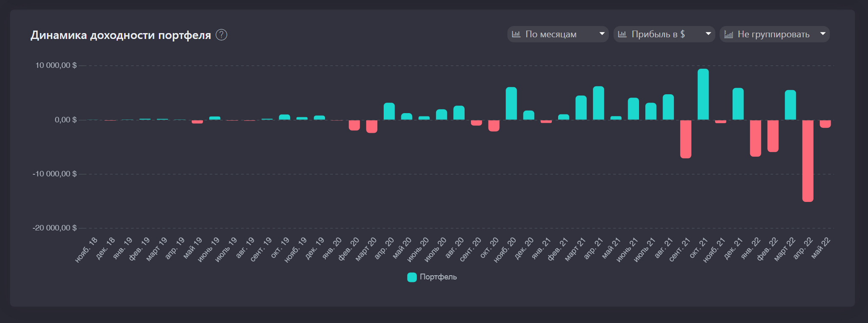Click the bar chart icon in 'Прибыль в $'

(622, 34)
